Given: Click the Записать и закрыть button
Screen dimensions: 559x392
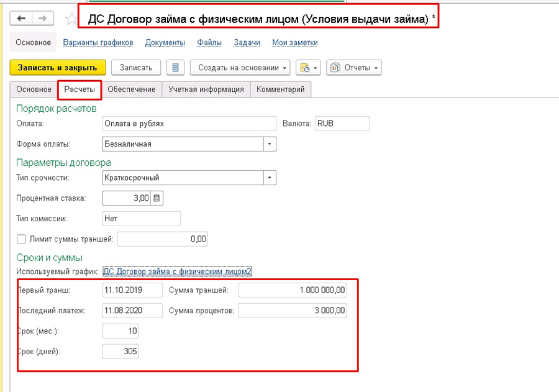Looking at the screenshot, I should (x=58, y=67).
